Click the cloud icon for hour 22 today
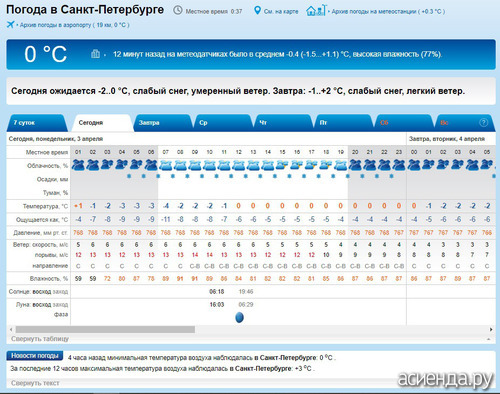 [384, 165]
